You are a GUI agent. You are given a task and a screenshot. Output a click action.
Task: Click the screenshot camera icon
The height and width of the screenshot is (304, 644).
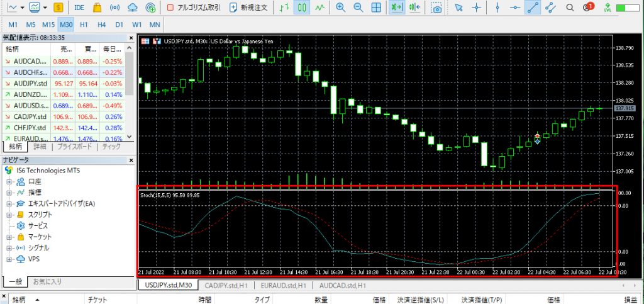coord(436,8)
